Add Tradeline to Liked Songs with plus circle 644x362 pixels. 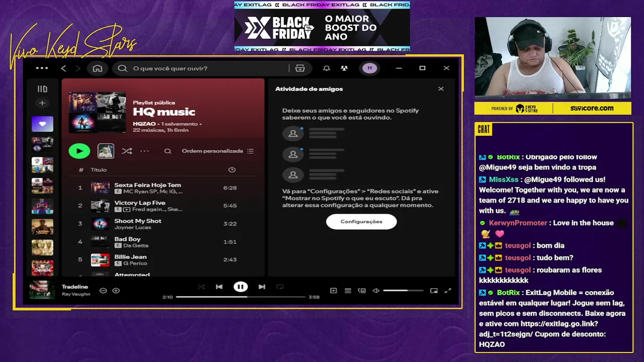point(116,291)
